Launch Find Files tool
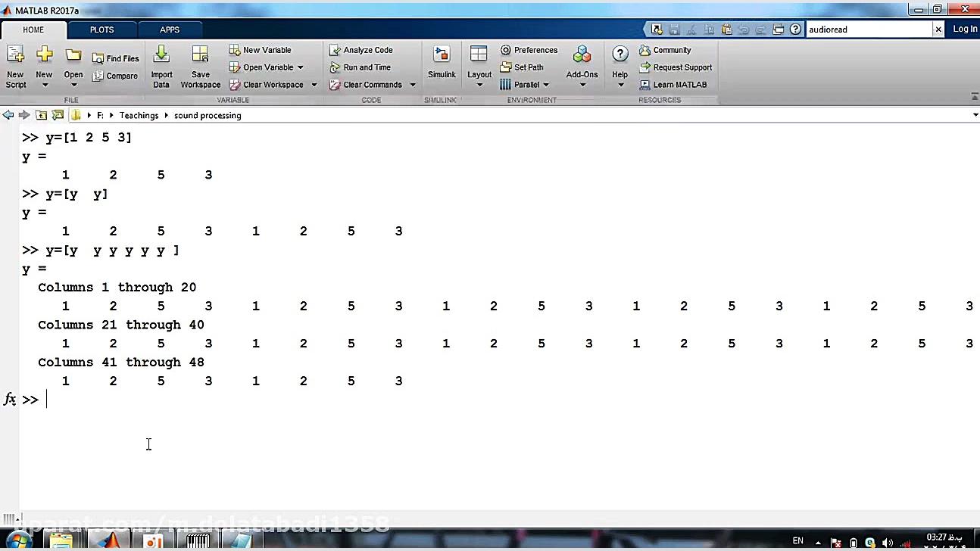The height and width of the screenshot is (551, 980). pyautogui.click(x=116, y=58)
